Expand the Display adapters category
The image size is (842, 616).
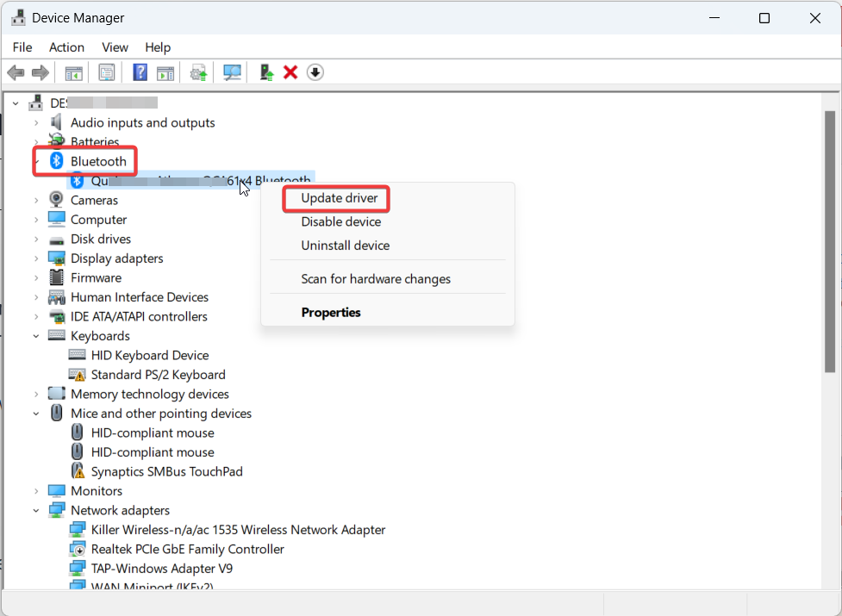coord(36,258)
